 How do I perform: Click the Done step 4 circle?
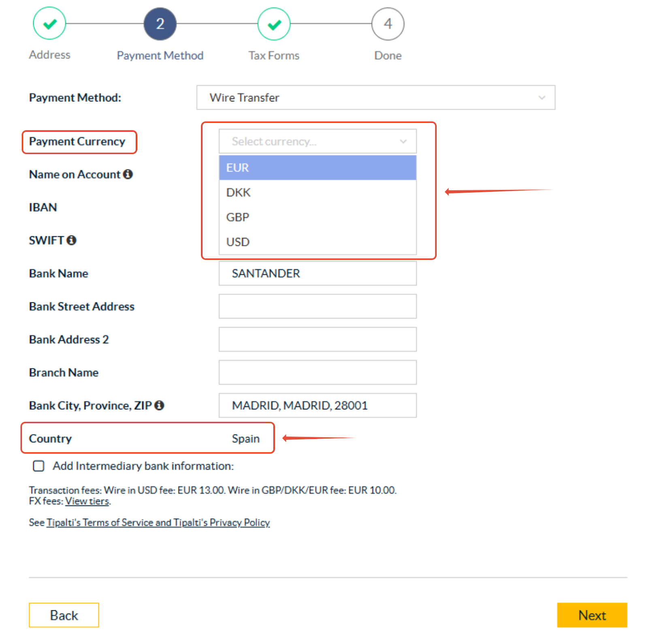tap(388, 24)
